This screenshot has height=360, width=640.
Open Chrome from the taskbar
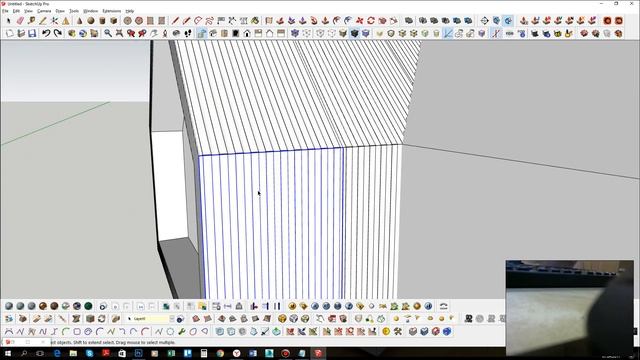point(220,353)
